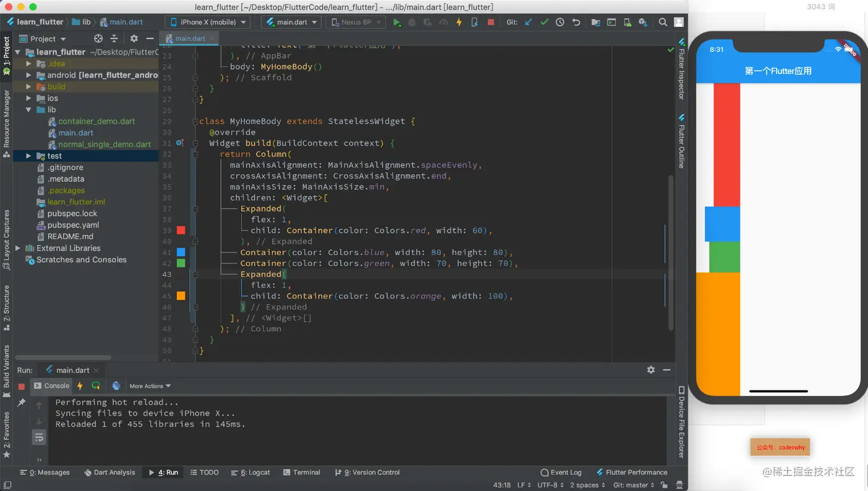Open the main.dart run configuration dropdown
Image resolution: width=868 pixels, height=491 pixels.
(x=292, y=22)
